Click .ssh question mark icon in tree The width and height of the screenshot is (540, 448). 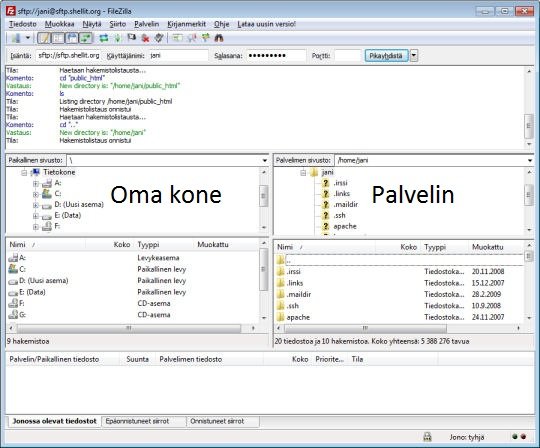coord(326,215)
